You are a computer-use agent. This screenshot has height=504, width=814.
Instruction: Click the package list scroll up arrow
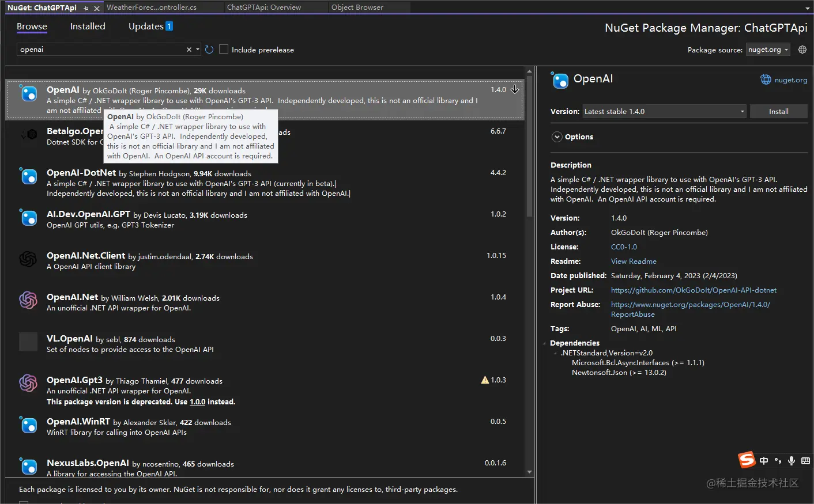529,71
